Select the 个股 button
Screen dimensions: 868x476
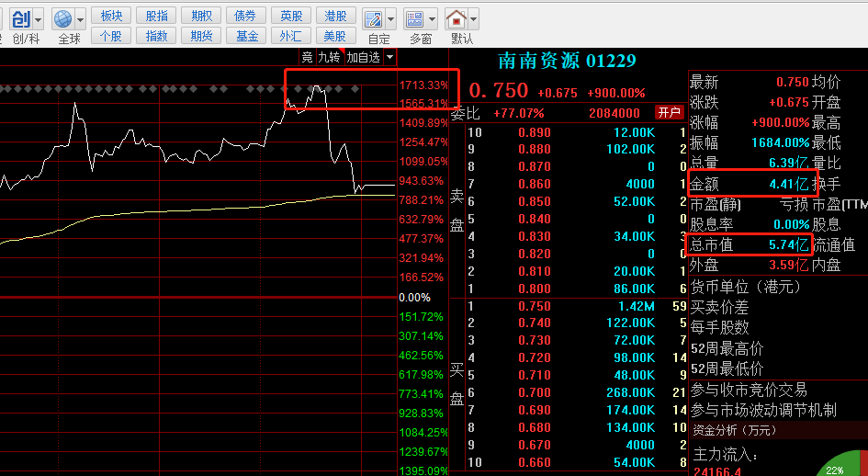pos(111,36)
